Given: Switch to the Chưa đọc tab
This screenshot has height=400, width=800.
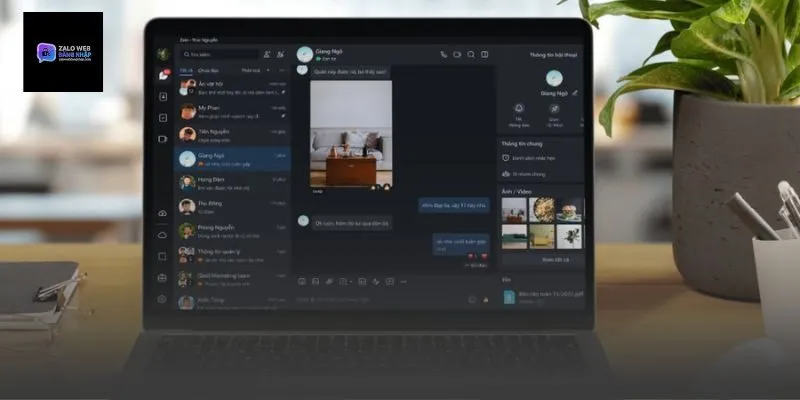Looking at the screenshot, I should click(x=208, y=70).
